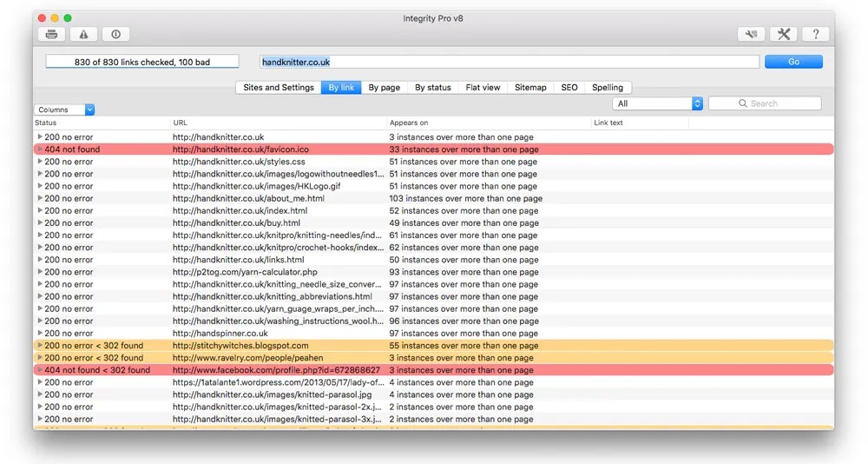Image resolution: width=868 pixels, height=464 pixels.
Task: Open the Columns dropdown
Action: (x=64, y=110)
